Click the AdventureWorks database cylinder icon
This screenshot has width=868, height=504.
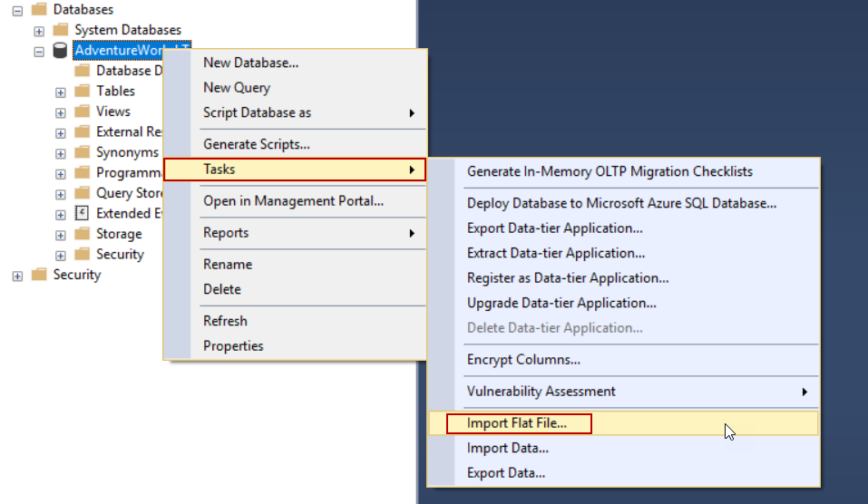click(60, 51)
